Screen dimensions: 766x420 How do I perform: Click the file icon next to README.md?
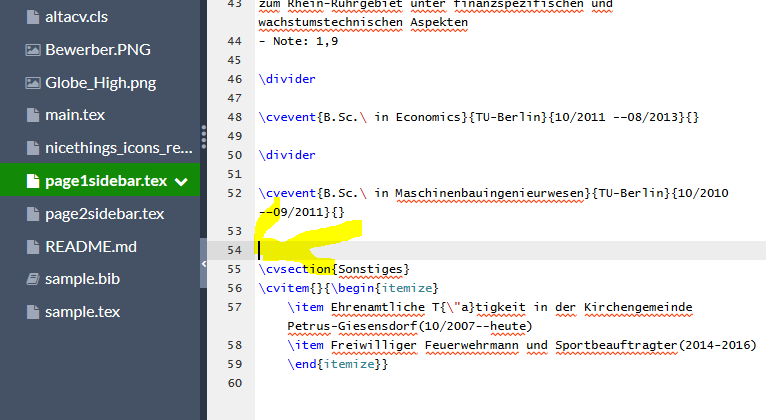(x=32, y=246)
